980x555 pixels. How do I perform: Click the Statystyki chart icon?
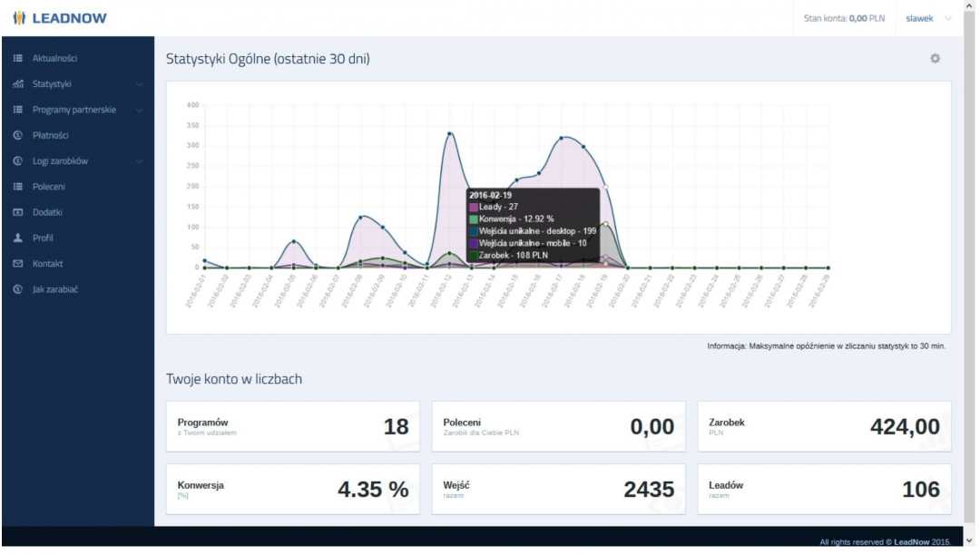pyautogui.click(x=18, y=84)
